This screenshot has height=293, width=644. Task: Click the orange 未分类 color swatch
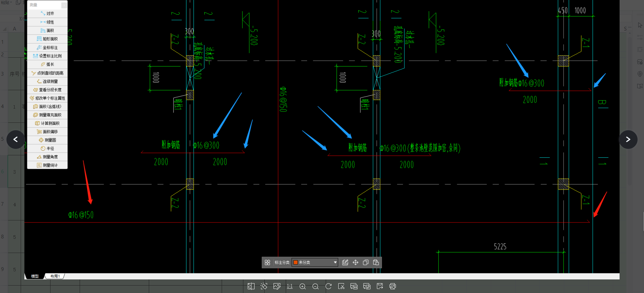click(296, 262)
